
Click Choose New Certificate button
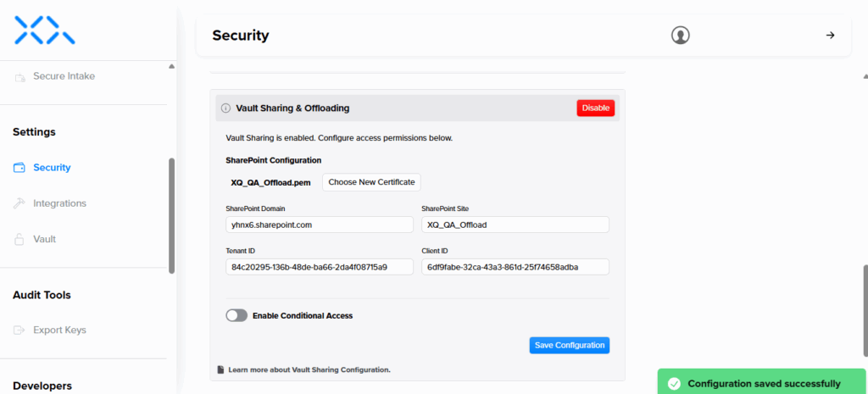371,182
